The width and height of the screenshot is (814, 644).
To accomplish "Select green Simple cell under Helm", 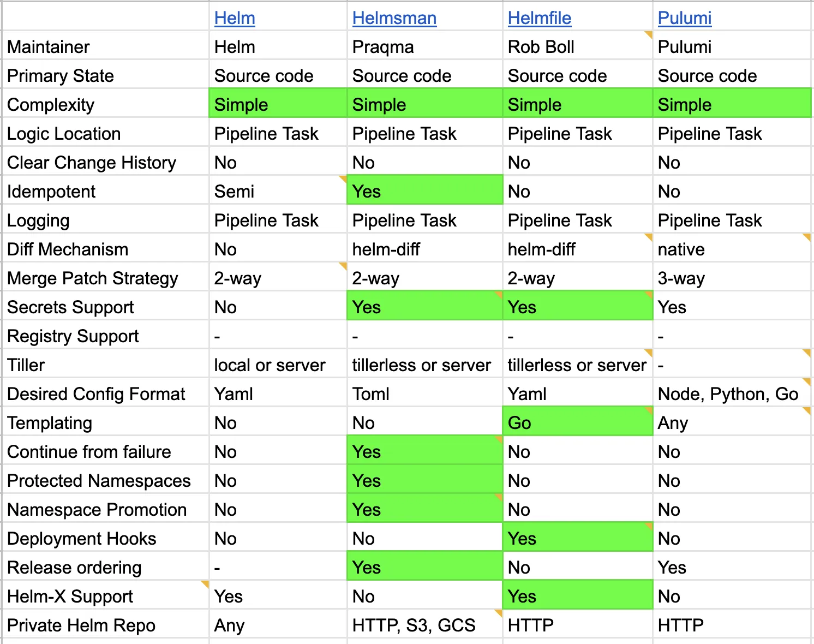I will pyautogui.click(x=278, y=103).
